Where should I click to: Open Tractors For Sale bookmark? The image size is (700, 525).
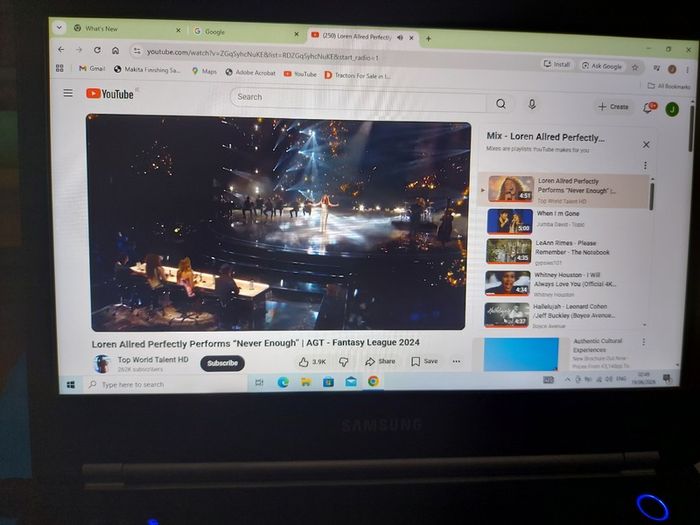click(x=357, y=75)
